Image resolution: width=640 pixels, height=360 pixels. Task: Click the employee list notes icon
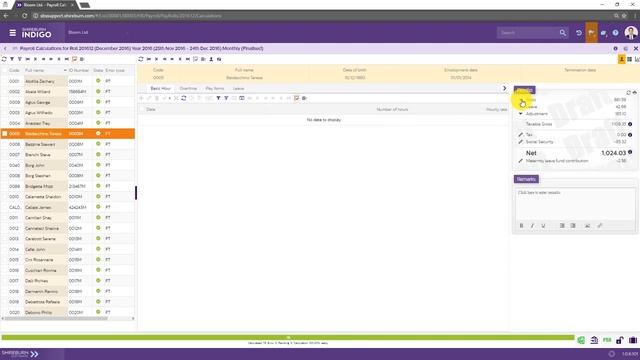75,59
